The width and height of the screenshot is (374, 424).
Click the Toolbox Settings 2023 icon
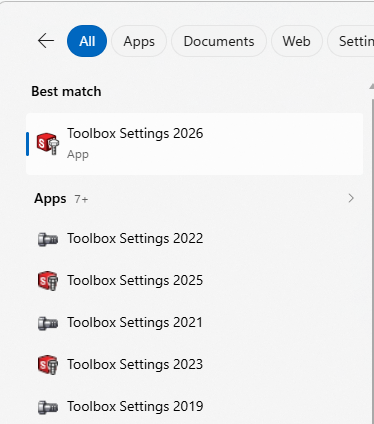tap(48, 365)
